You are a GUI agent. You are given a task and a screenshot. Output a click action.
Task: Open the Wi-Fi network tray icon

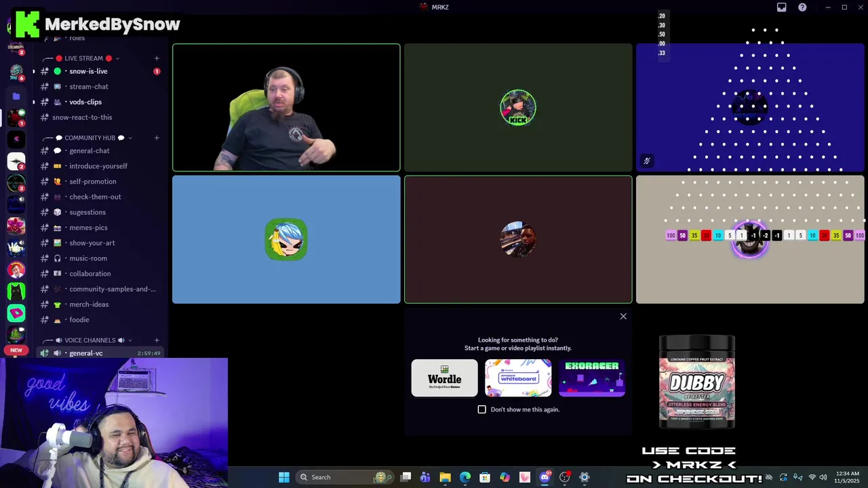click(x=812, y=477)
